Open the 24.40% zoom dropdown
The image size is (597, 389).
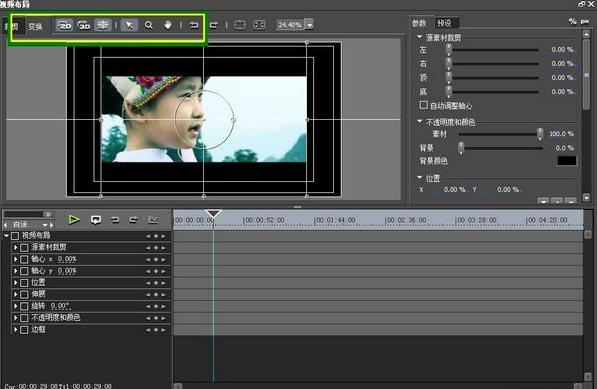(310, 25)
